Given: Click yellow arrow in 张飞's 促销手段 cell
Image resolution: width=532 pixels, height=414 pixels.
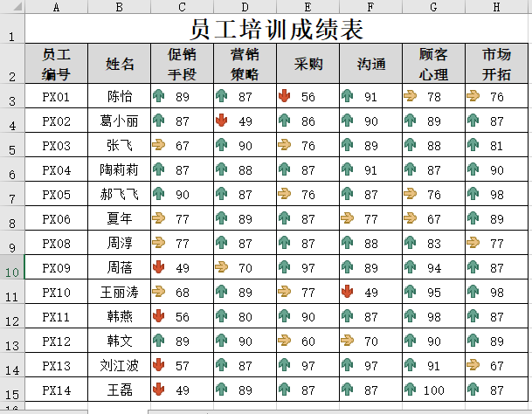Looking at the screenshot, I should coord(158,145).
